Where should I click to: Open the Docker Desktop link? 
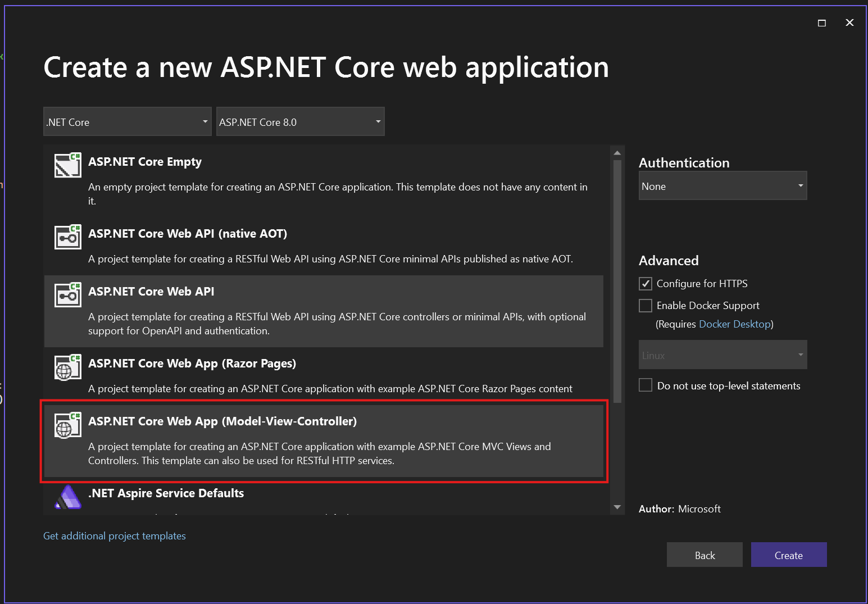click(x=735, y=324)
